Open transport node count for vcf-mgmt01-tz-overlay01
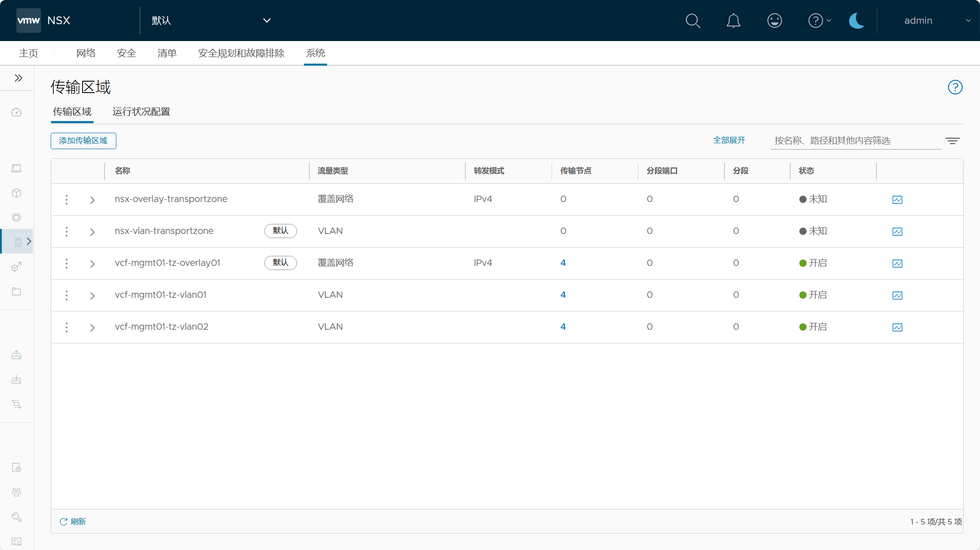Image resolution: width=980 pixels, height=550 pixels. (563, 263)
